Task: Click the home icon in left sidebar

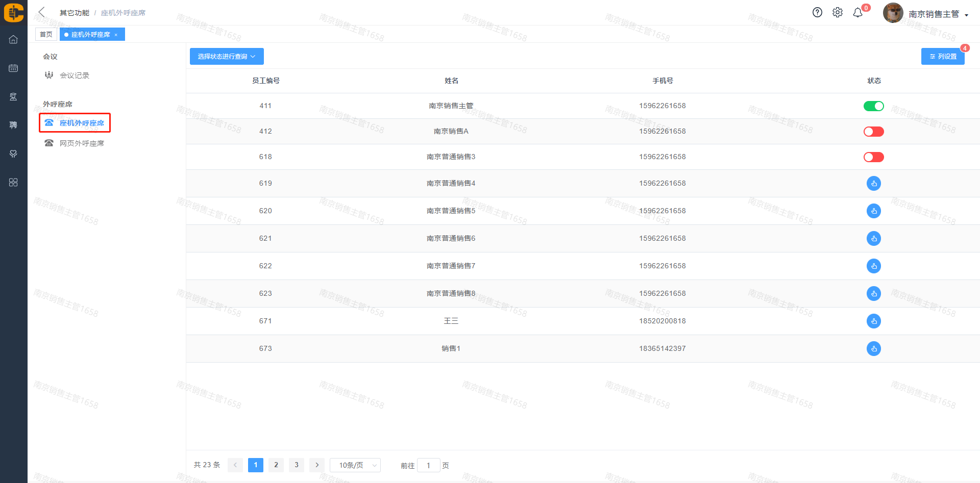Action: pyautogui.click(x=13, y=40)
